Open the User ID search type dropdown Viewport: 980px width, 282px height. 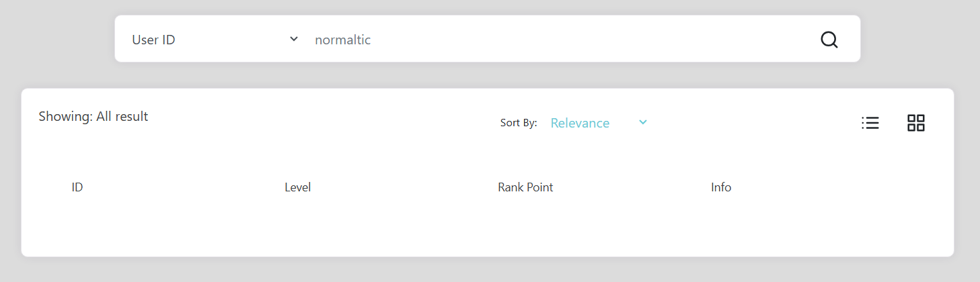coord(215,40)
